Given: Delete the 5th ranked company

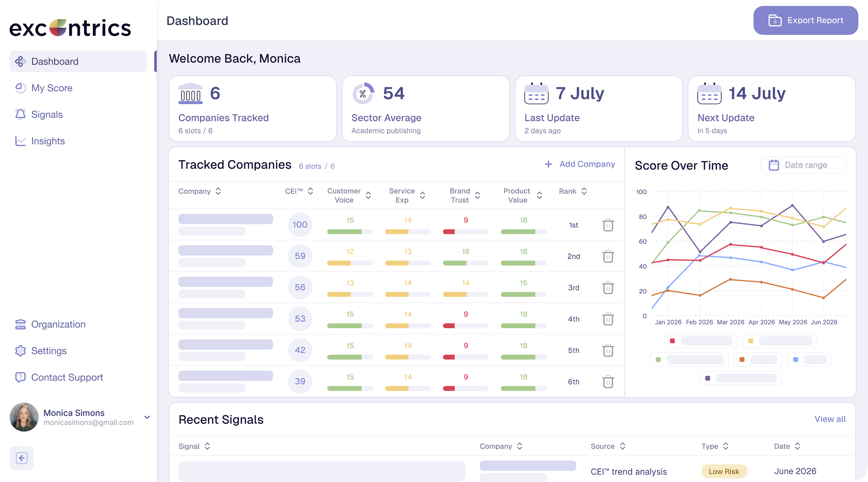Looking at the screenshot, I should [608, 350].
